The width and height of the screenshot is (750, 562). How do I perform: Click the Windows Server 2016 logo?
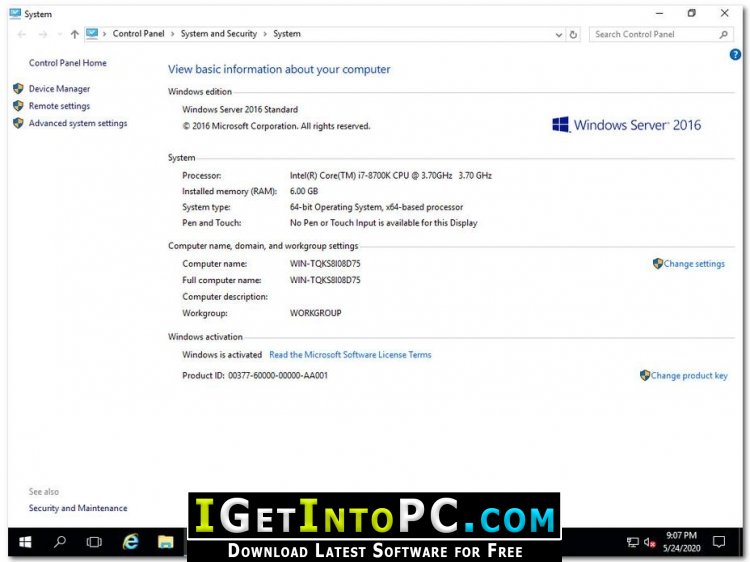click(627, 125)
